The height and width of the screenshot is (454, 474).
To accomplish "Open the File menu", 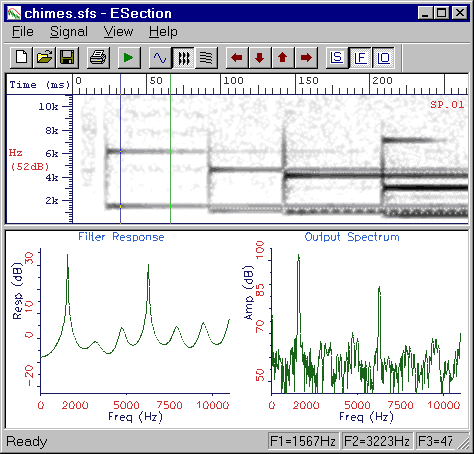I will (23, 32).
